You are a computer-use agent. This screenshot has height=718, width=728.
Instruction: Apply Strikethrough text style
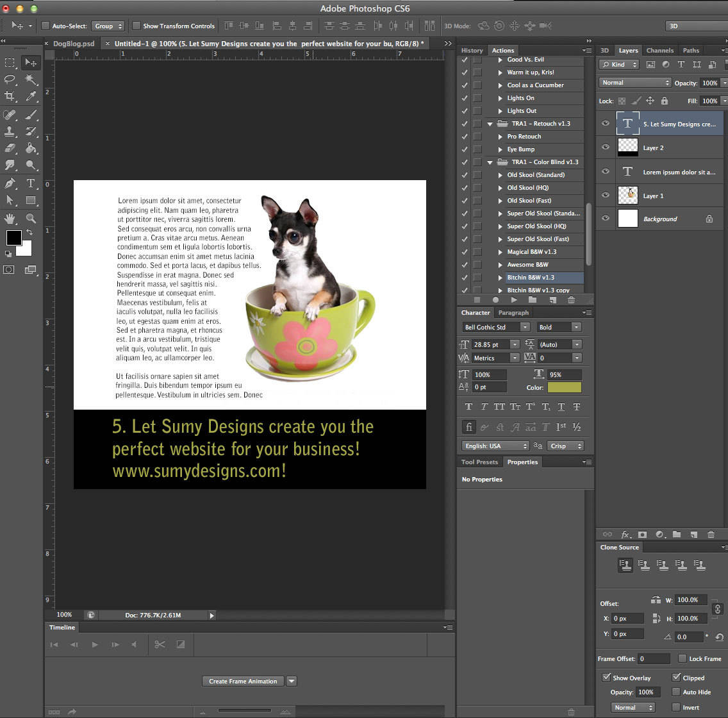point(577,407)
